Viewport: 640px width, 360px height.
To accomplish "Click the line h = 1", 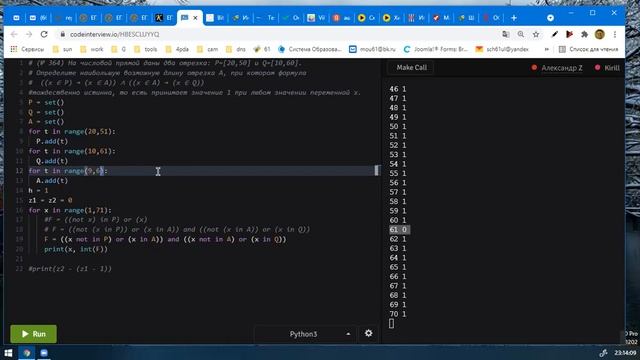I will (x=38, y=190).
